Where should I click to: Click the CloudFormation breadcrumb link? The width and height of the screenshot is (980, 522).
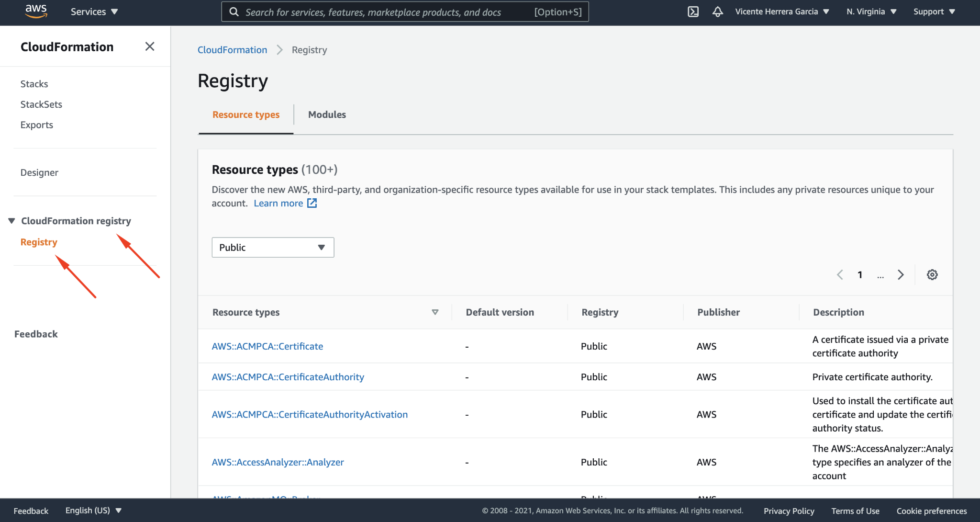click(232, 50)
